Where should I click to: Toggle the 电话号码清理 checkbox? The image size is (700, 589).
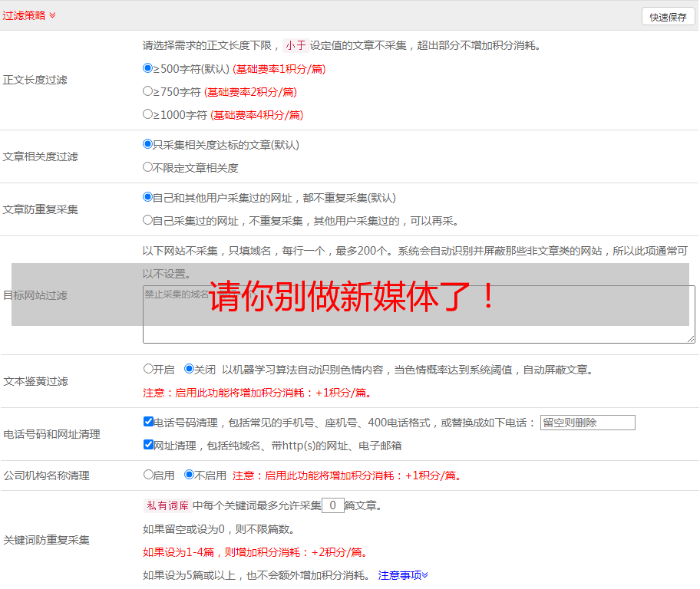149,422
